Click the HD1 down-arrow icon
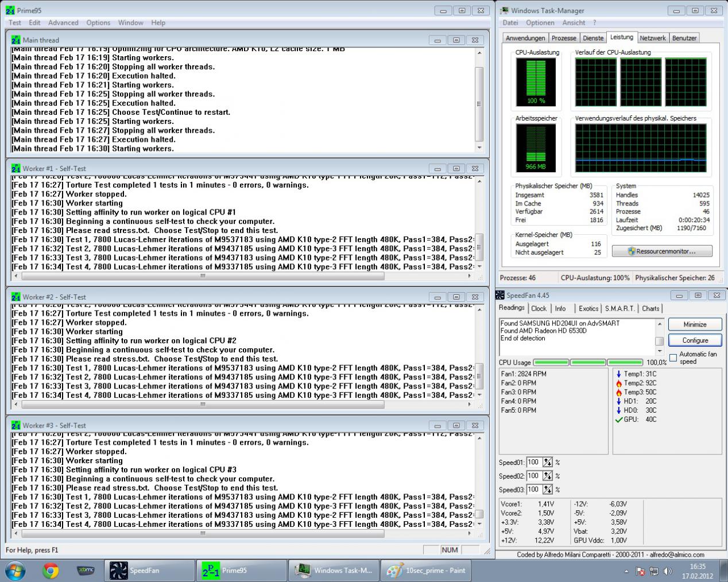728x582 pixels. click(618, 401)
